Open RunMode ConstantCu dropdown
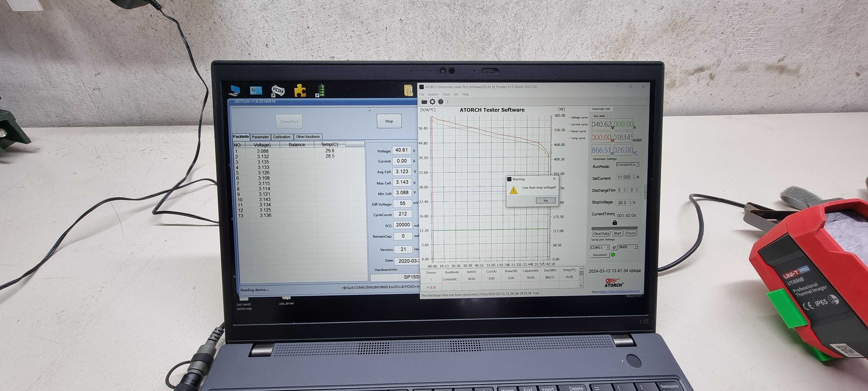Viewport: 868px width, 391px height. coord(627,164)
